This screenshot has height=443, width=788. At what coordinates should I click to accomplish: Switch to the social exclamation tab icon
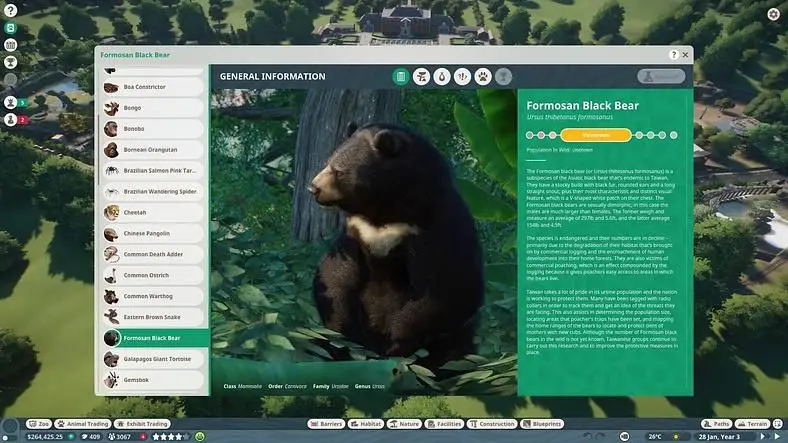[462, 77]
